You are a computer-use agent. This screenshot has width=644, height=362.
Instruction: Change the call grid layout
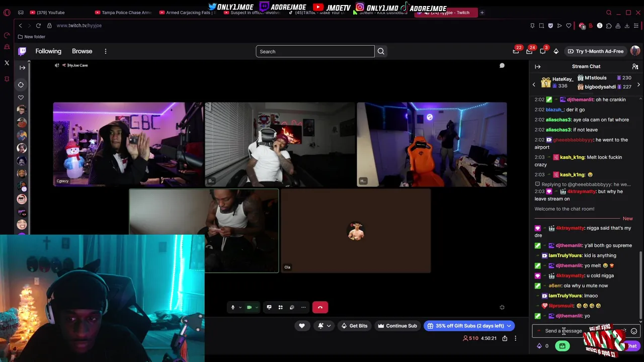281,307
